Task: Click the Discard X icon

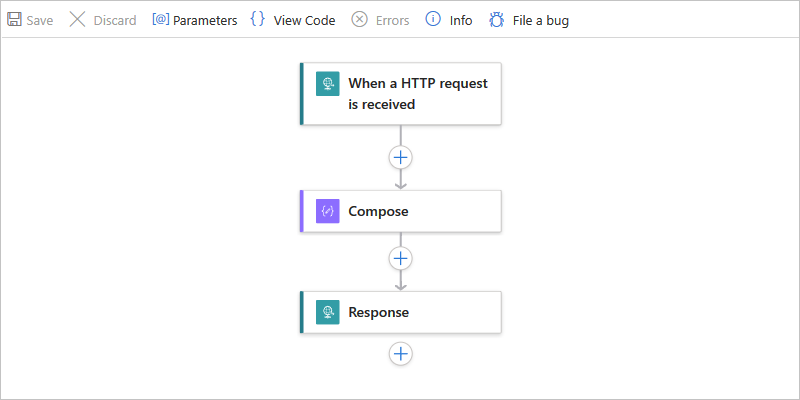Action: (x=77, y=20)
